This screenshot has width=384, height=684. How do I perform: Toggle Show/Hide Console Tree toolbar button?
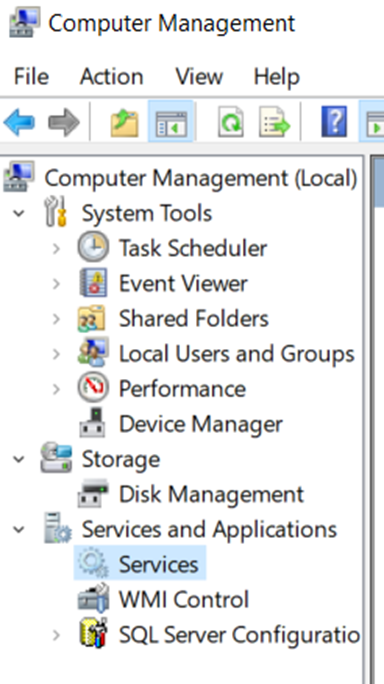171,121
